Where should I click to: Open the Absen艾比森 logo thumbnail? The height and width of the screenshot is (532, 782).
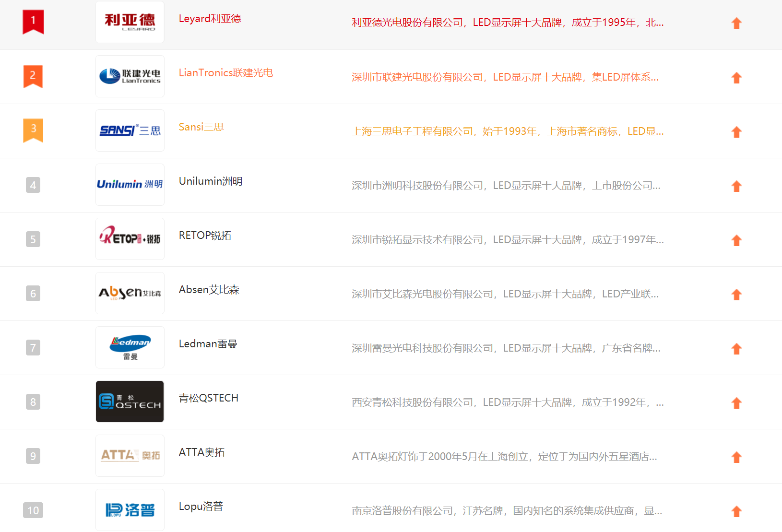130,293
